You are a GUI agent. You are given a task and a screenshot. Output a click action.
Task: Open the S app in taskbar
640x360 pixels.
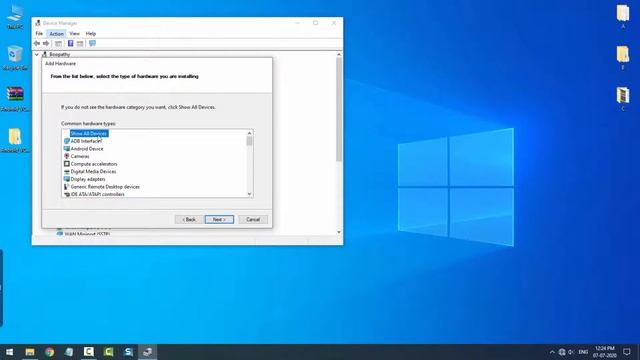[128, 352]
